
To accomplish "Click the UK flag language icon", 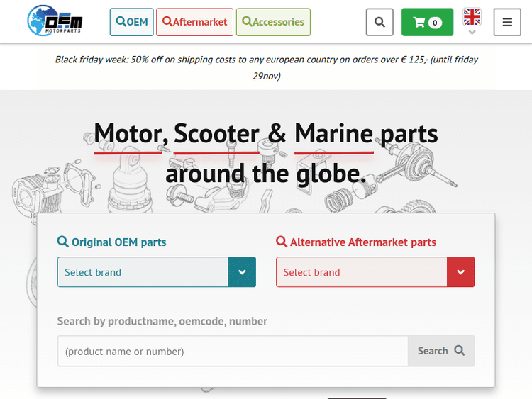I will point(472,17).
